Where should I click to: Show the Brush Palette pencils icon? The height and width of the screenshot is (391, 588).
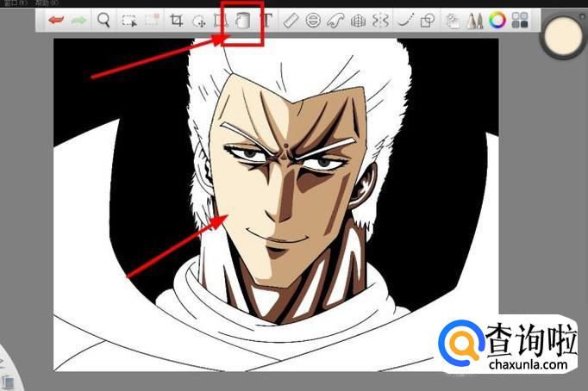click(x=475, y=21)
